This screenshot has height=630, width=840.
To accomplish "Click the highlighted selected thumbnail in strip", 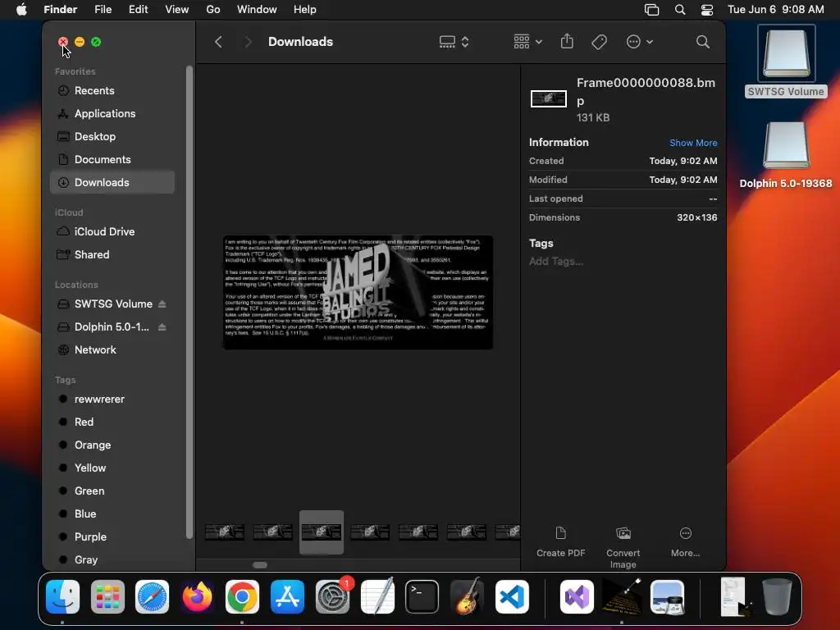I will 322,532.
